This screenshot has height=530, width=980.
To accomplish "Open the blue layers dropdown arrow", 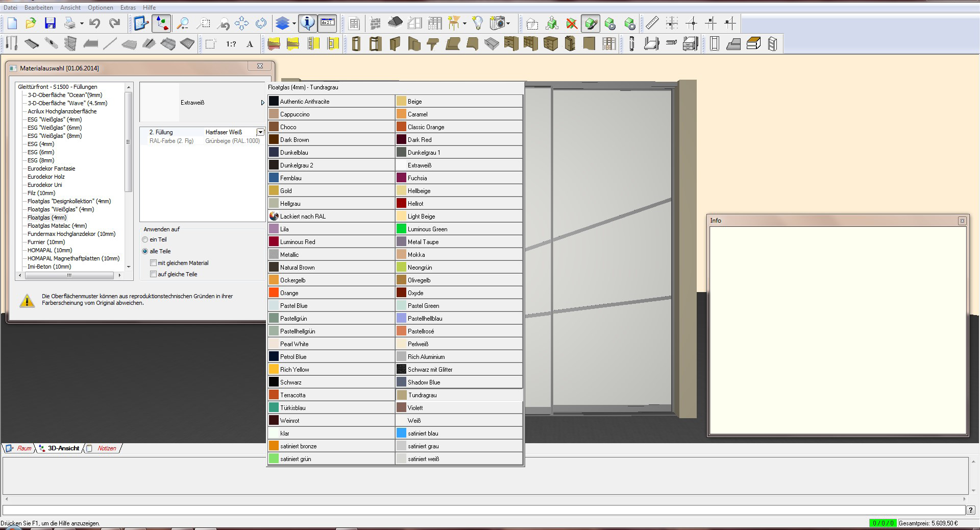I will tap(294, 23).
